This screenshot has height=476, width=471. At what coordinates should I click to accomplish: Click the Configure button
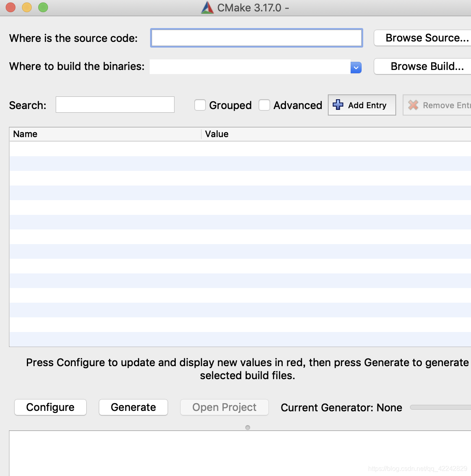click(50, 407)
